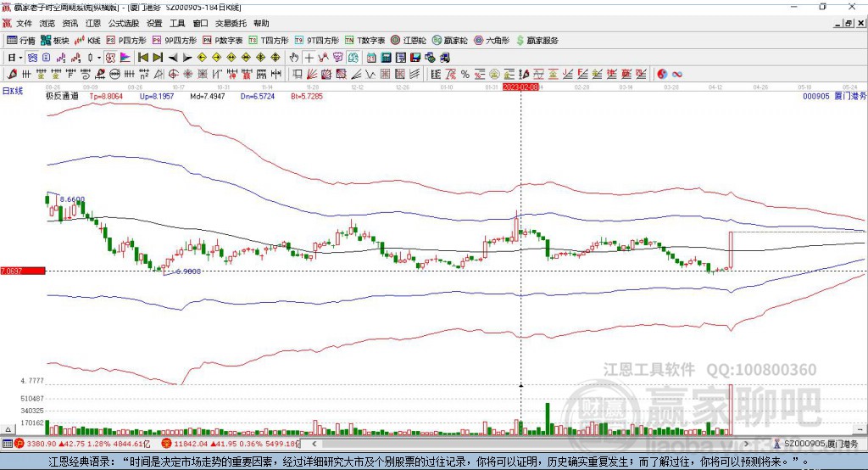Click the status bar grid icon at far left
The width and height of the screenshot is (868, 470).
click(7, 444)
